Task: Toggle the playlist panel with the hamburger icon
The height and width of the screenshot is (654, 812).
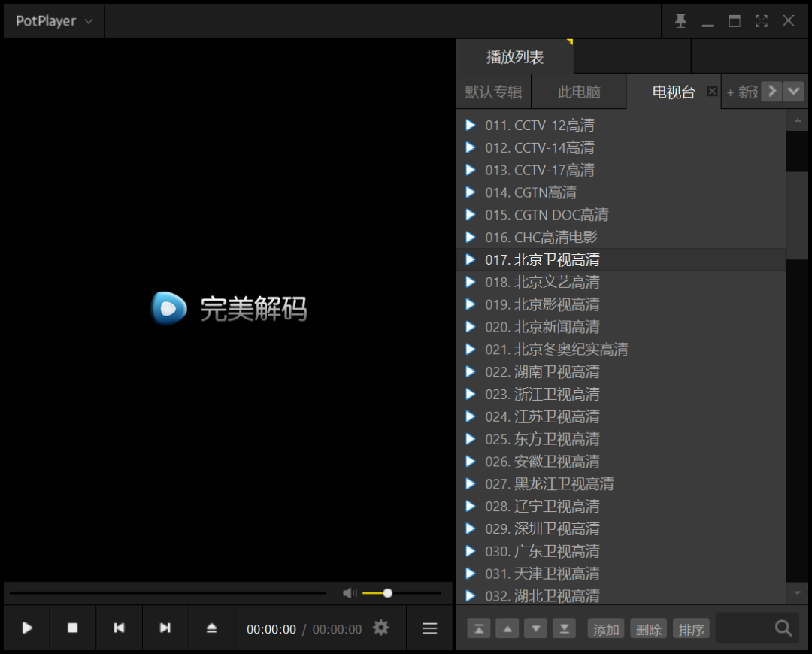Action: pyautogui.click(x=430, y=628)
